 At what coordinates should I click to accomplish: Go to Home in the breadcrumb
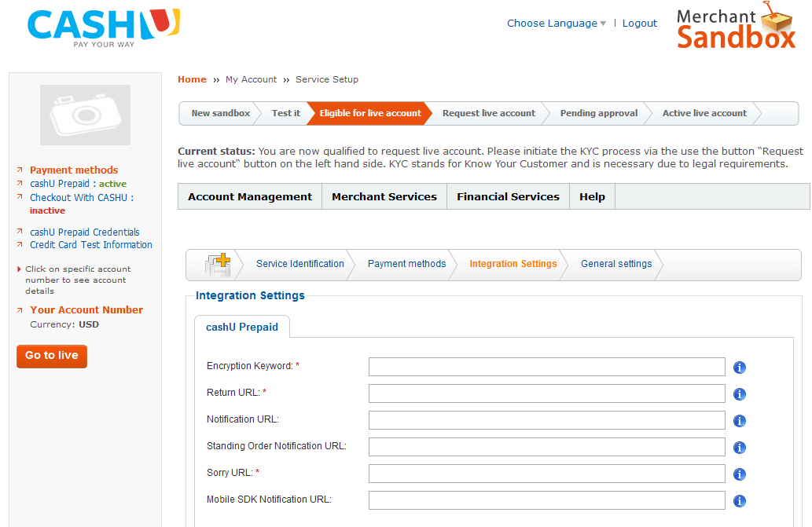(x=192, y=79)
